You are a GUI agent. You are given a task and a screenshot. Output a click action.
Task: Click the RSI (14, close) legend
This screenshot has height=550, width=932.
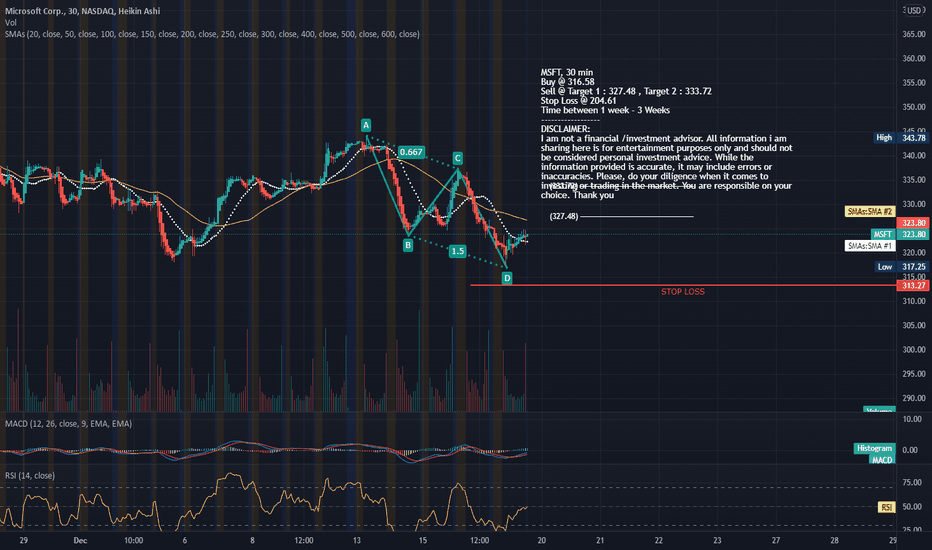click(x=30, y=476)
